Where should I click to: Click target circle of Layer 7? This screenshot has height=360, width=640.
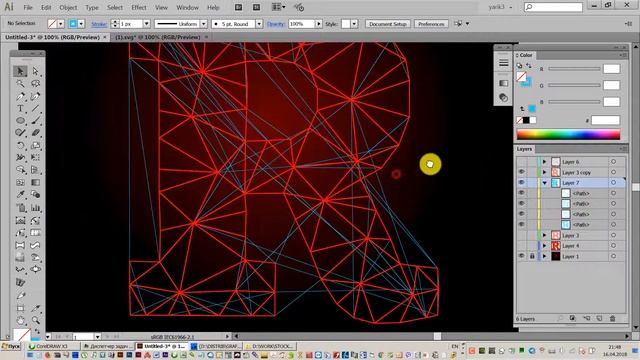(x=613, y=183)
